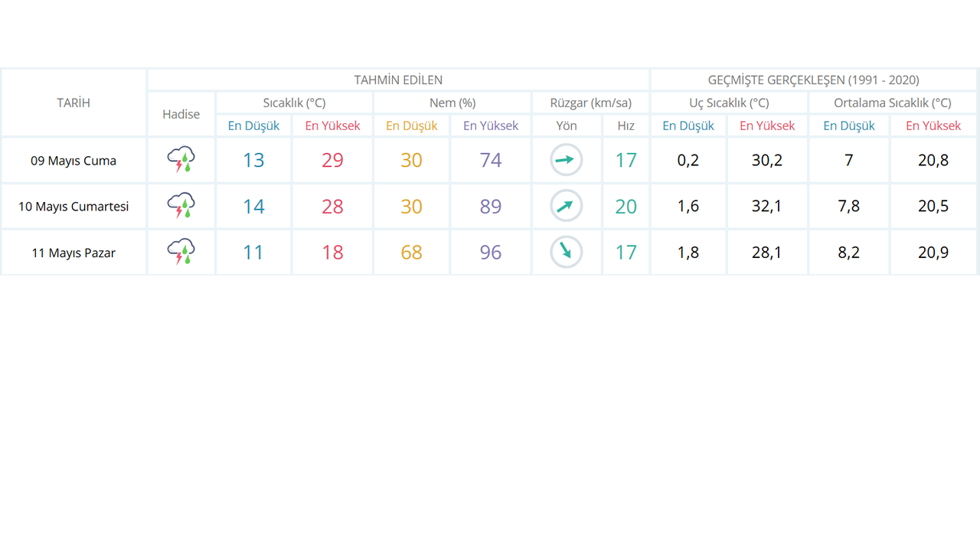
Task: Click lowest temperature 11 for 11 Mayıs
Action: [253, 252]
